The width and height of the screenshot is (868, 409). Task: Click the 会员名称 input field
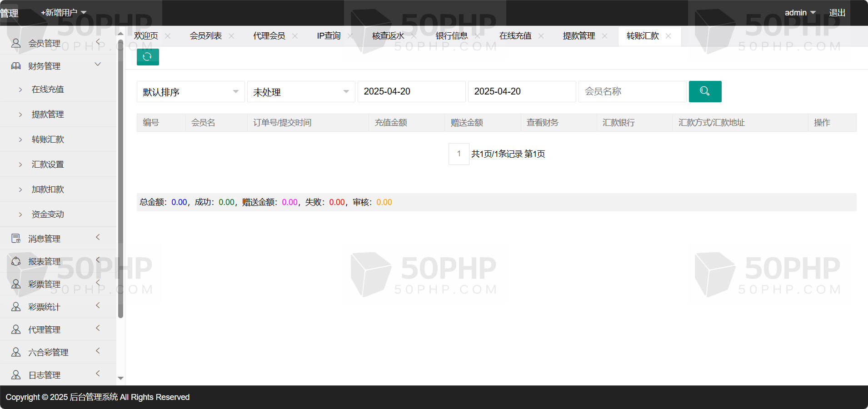click(632, 91)
